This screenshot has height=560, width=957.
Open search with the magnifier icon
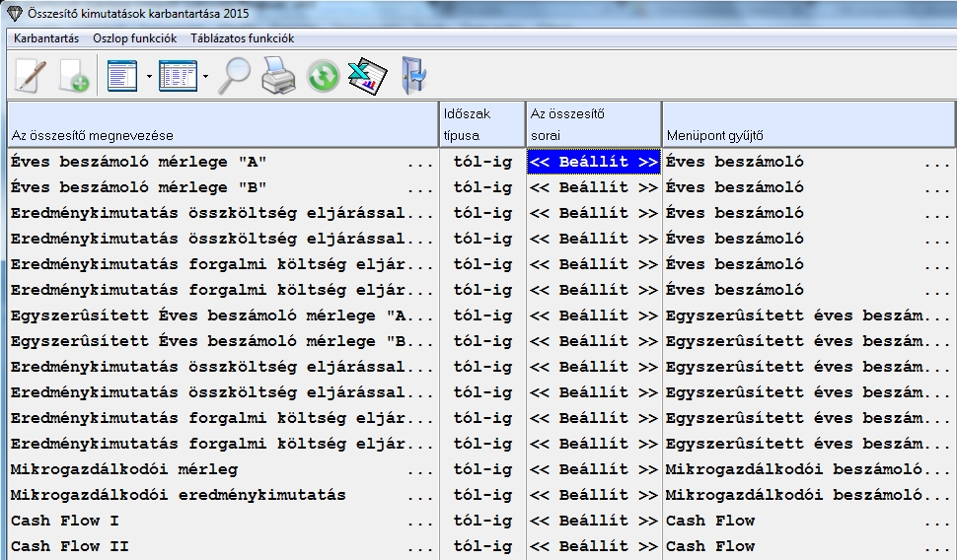234,76
